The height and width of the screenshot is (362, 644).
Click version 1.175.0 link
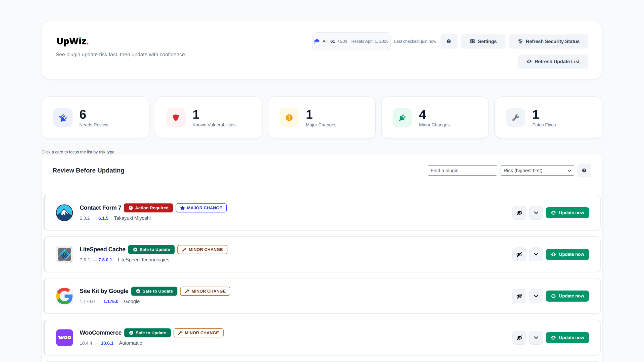click(111, 301)
